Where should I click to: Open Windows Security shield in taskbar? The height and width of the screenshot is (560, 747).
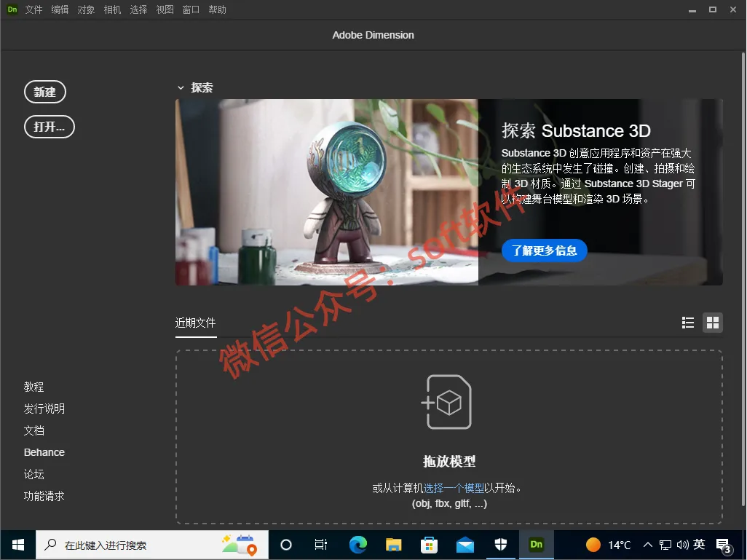501,545
